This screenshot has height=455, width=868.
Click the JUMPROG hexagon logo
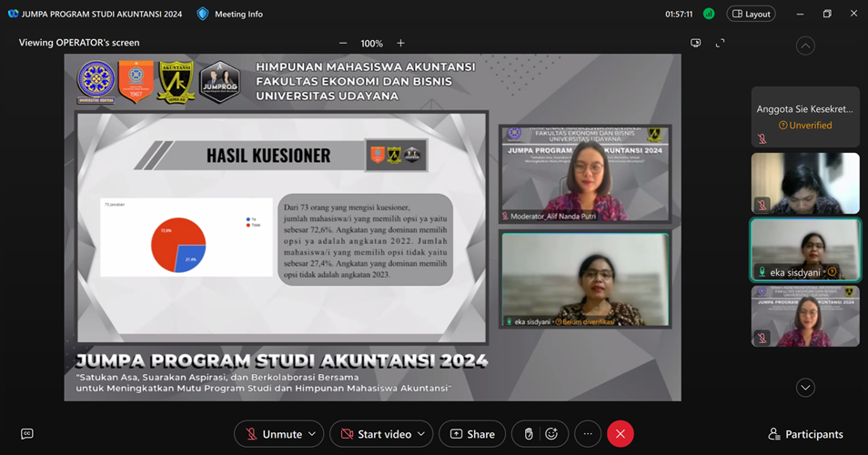click(220, 82)
